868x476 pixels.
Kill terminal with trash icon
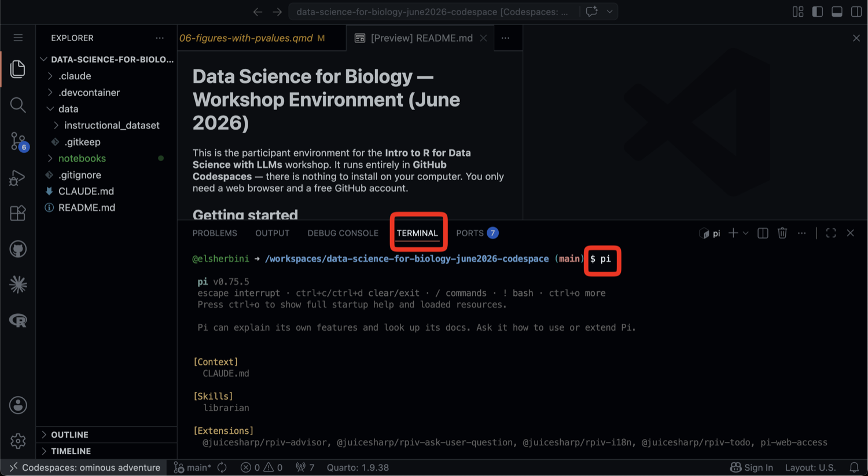(782, 233)
